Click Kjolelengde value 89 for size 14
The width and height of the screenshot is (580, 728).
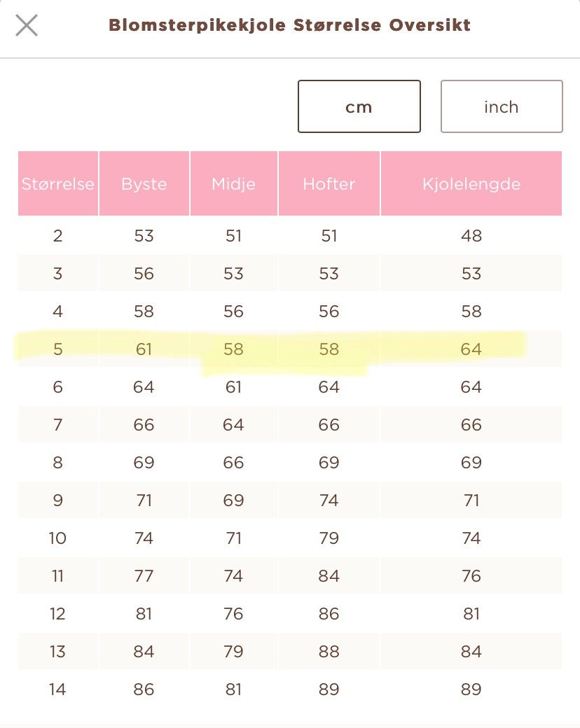click(x=471, y=689)
